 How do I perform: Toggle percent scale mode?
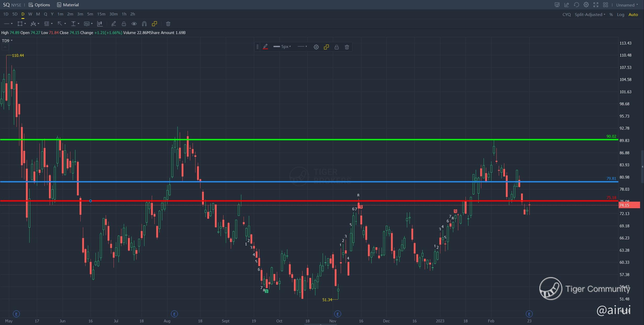611,14
